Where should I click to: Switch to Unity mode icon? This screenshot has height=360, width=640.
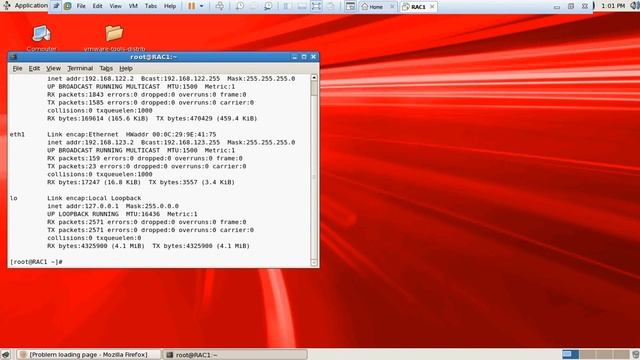point(331,6)
